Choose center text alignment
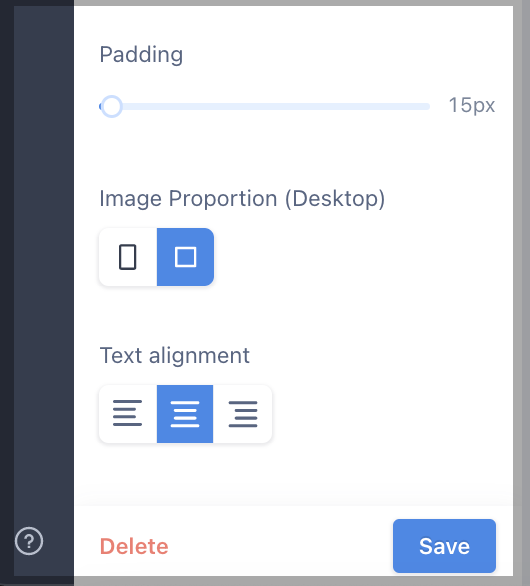 coord(185,414)
